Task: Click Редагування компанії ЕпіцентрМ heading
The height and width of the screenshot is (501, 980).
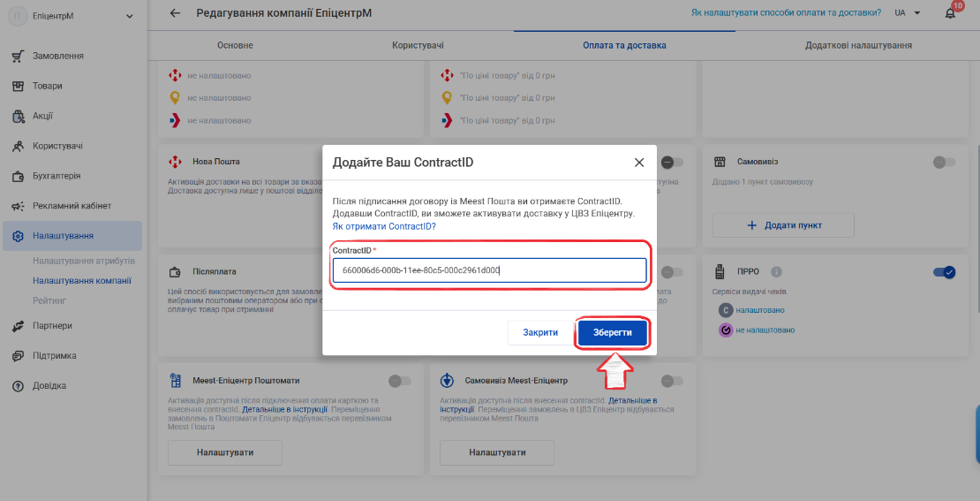Action: tap(283, 12)
